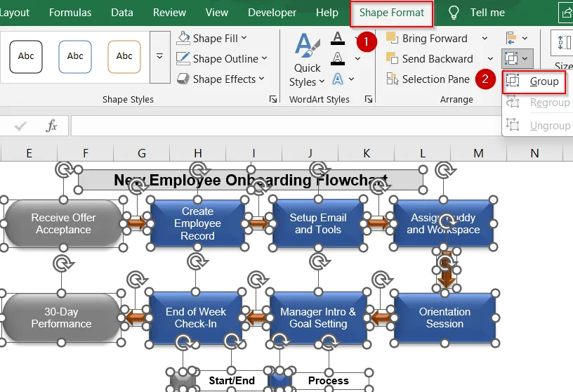Open the WordArt Styles dialog launcher
Viewport: 573px width, 392px height.
click(369, 99)
